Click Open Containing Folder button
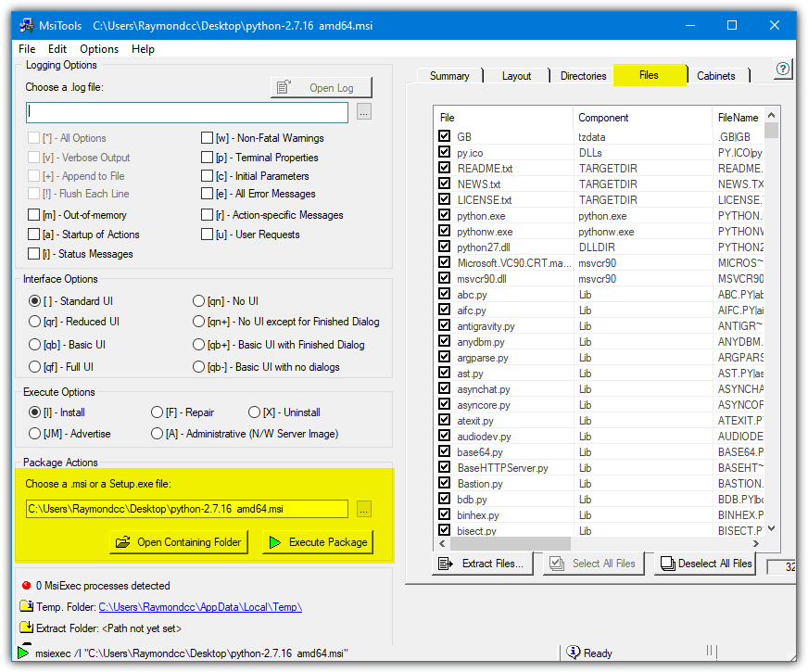 [x=178, y=542]
